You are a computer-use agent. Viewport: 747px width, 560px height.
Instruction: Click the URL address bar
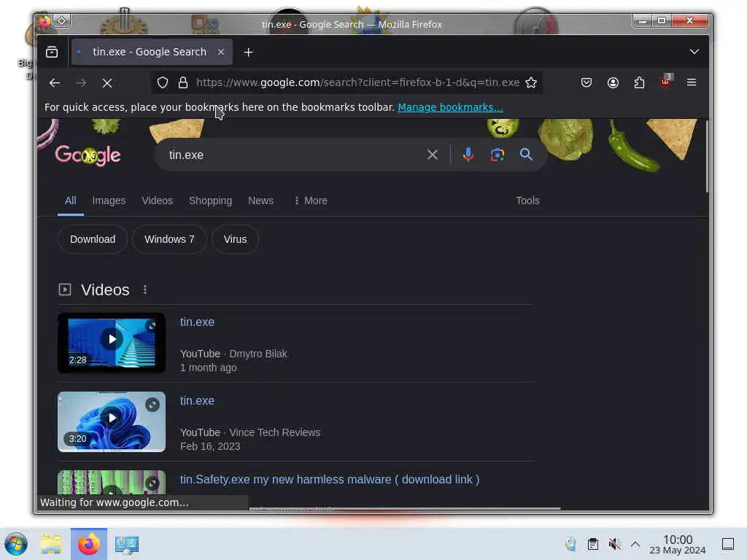[x=357, y=83]
